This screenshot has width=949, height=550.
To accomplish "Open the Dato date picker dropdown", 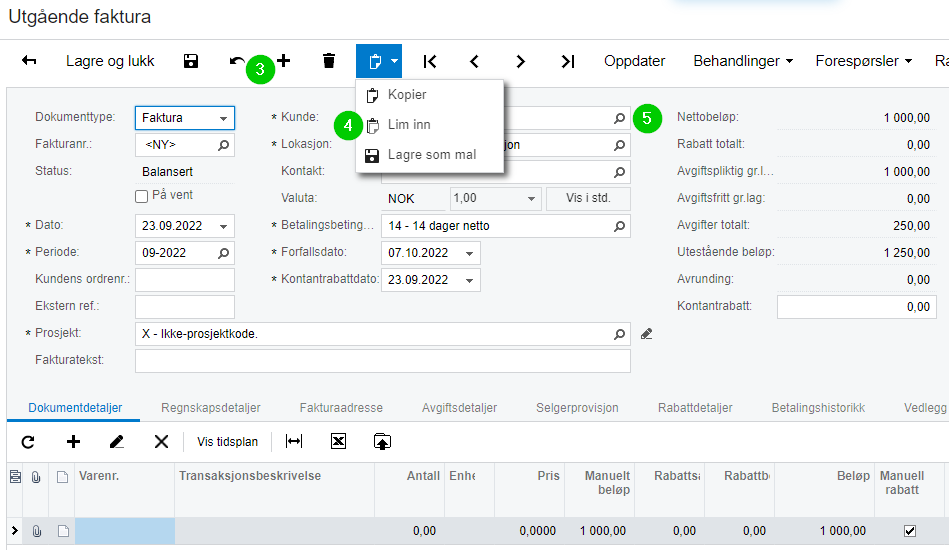I will tap(223, 226).
